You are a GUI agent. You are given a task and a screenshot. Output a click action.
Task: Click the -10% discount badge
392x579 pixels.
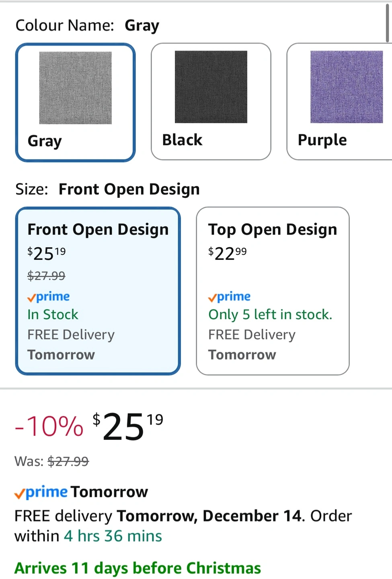coord(49,426)
